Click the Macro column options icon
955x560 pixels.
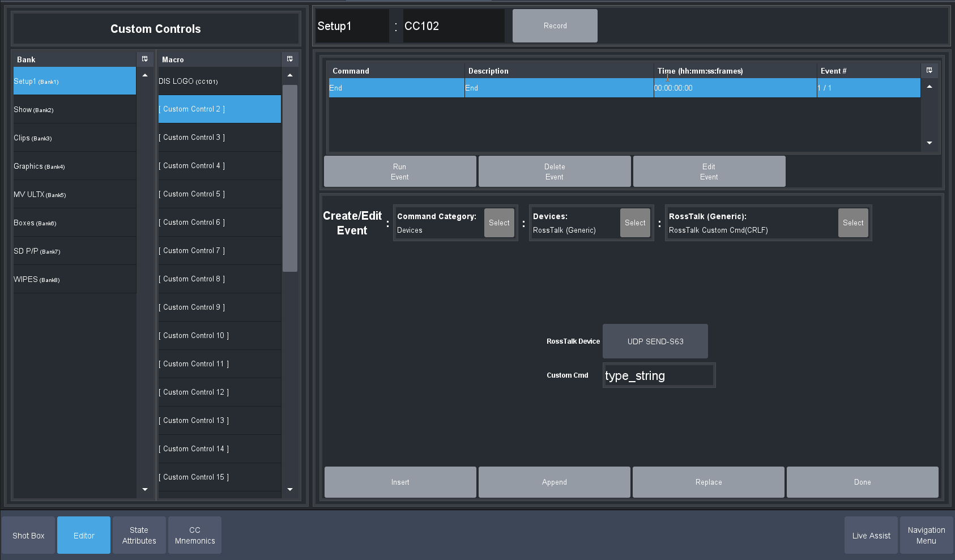click(x=290, y=59)
